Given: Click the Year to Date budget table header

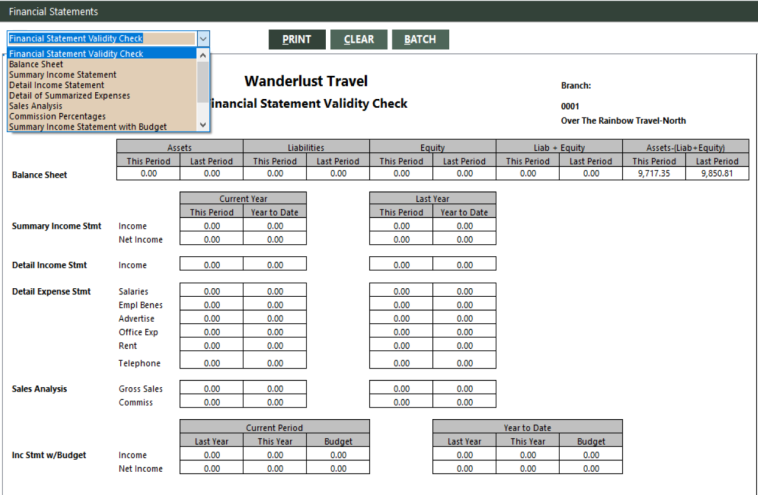Looking at the screenshot, I should coord(527,427).
